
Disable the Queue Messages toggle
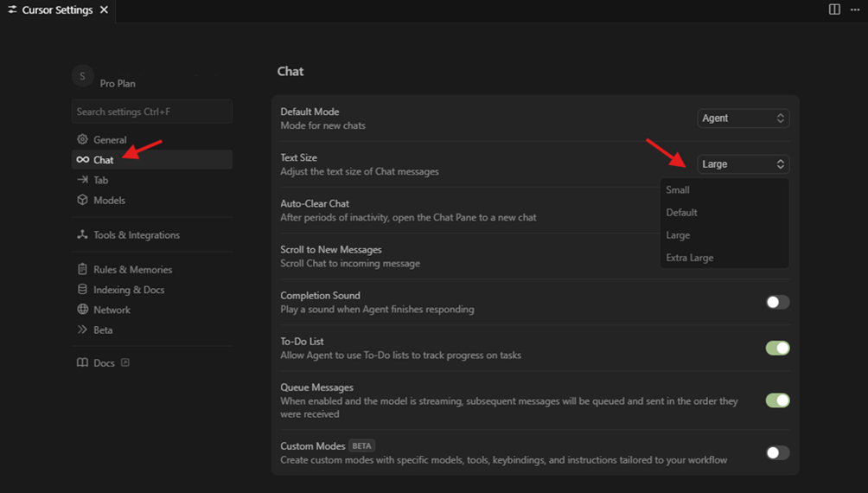[777, 400]
